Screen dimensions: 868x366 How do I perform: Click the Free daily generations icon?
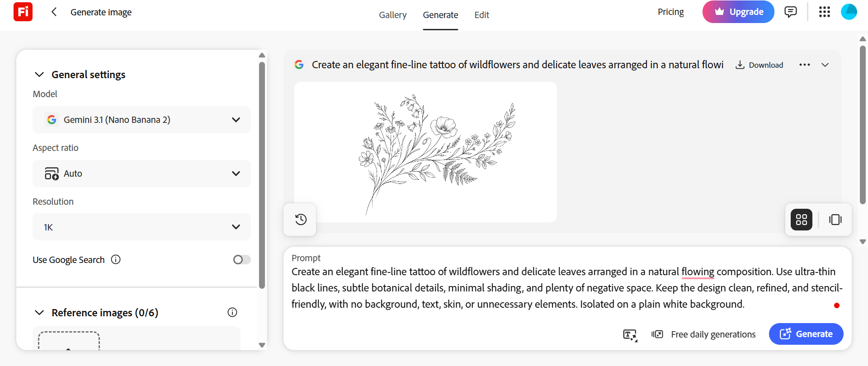click(x=657, y=334)
